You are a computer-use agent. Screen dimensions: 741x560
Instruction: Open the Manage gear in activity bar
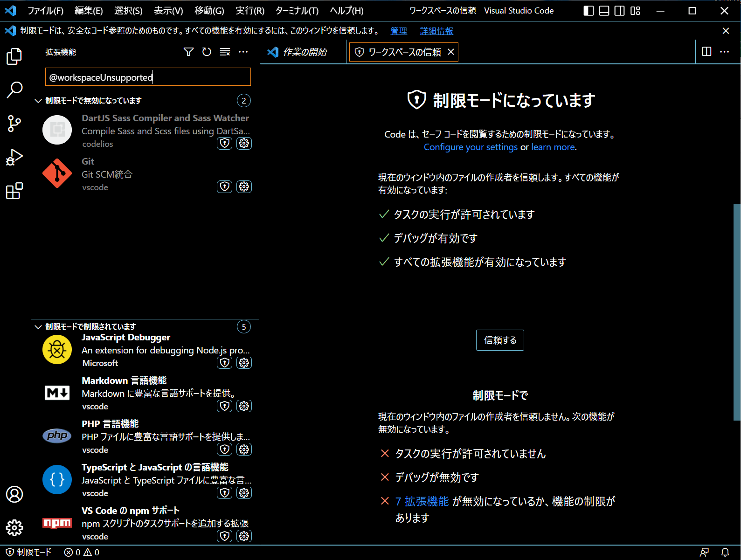14,528
